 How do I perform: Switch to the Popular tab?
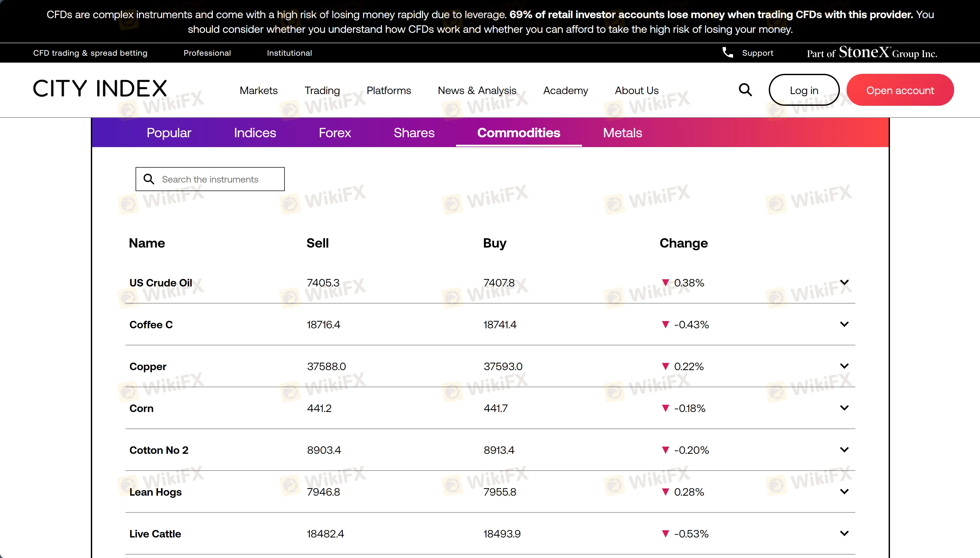[169, 133]
